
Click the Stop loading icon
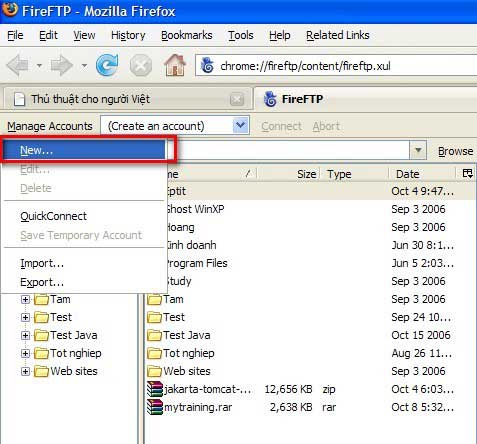click(x=141, y=66)
